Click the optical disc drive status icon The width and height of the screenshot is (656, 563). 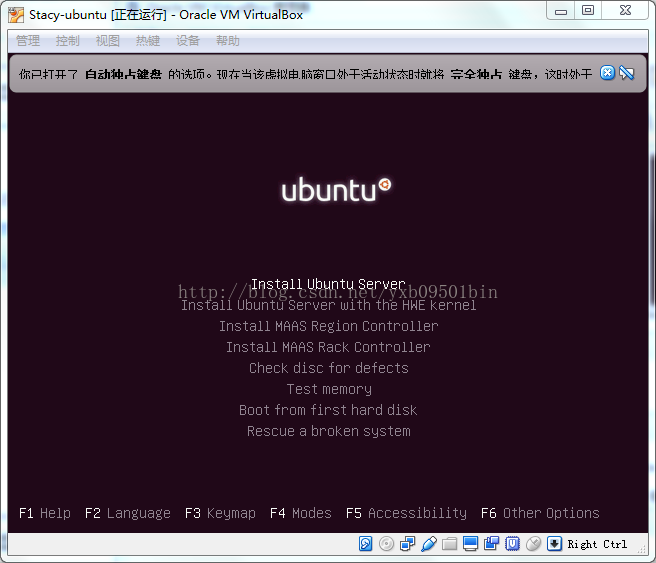tap(386, 544)
